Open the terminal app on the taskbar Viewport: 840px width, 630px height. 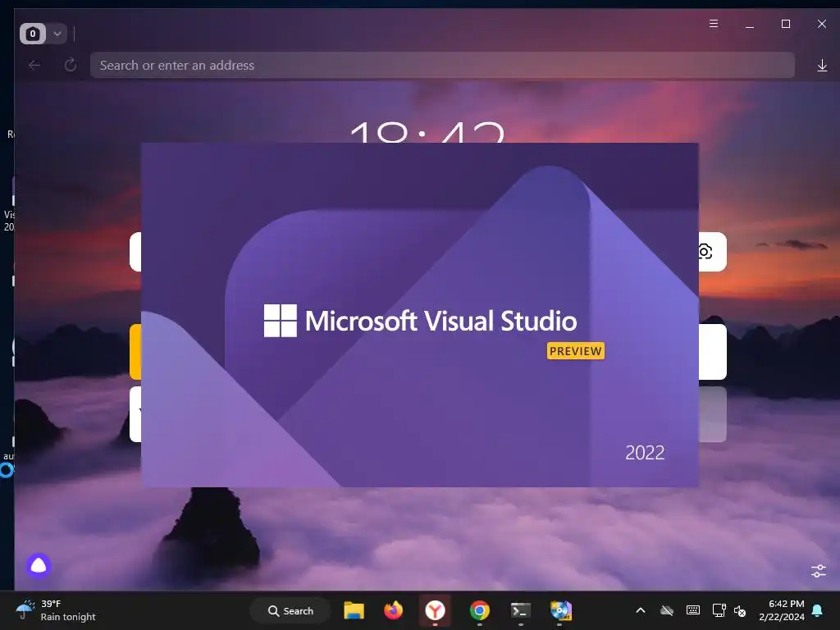tap(520, 610)
